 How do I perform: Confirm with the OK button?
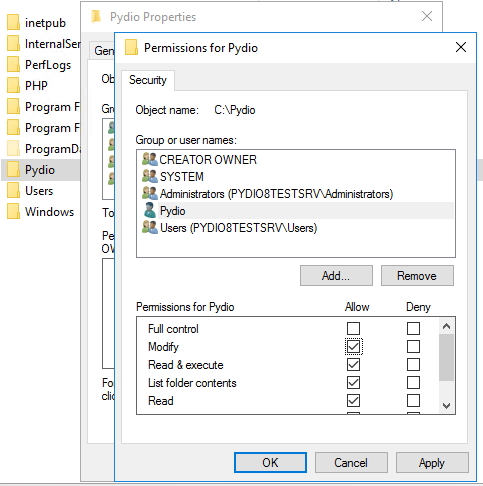[x=270, y=463]
